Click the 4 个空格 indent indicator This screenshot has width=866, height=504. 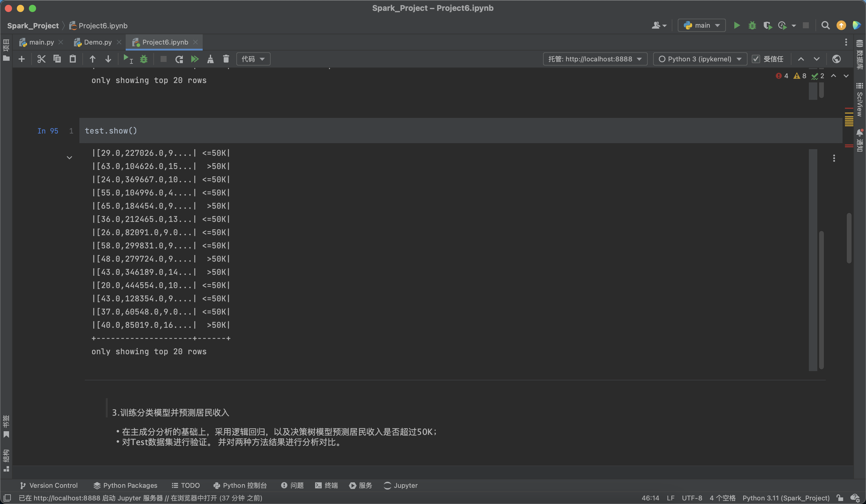click(x=723, y=498)
